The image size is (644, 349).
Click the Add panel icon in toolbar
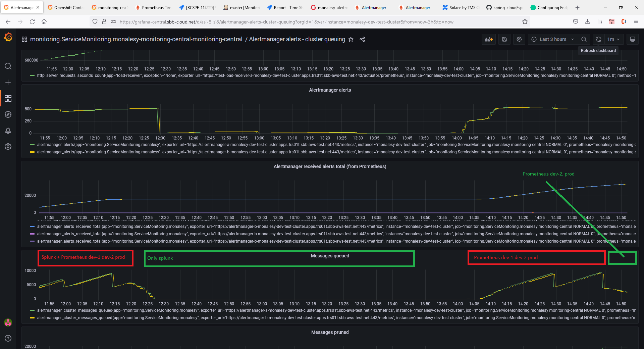click(488, 39)
